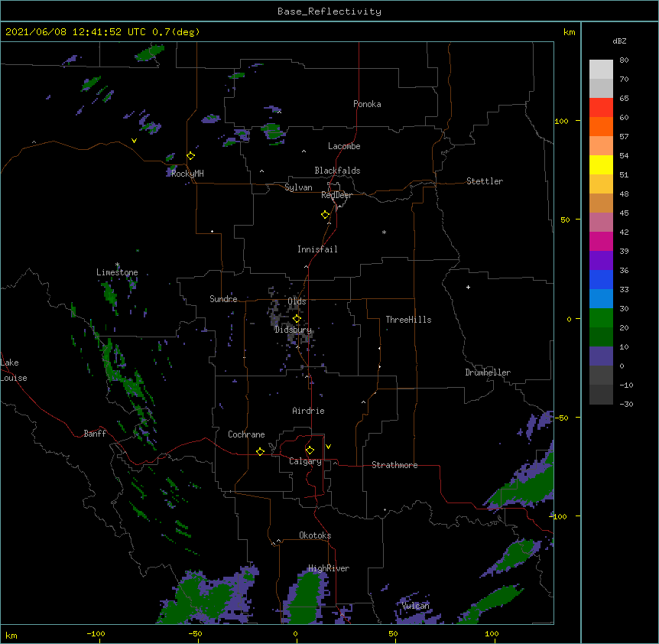
Task: Click the Strathmore label
Action: [394, 465]
